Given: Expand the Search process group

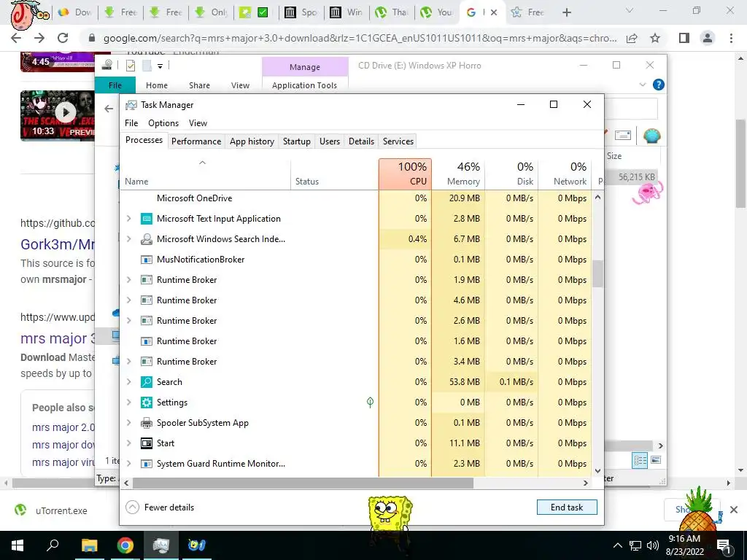Looking at the screenshot, I should pyautogui.click(x=128, y=382).
